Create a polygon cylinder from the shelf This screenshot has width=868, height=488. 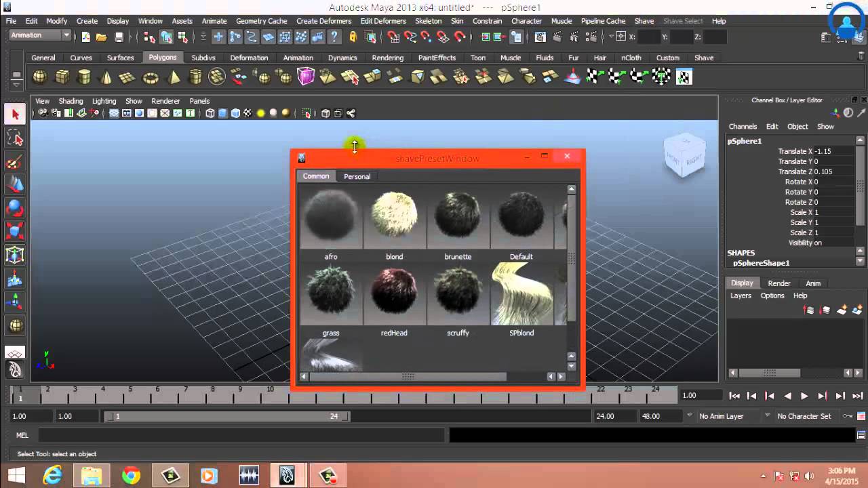click(84, 77)
